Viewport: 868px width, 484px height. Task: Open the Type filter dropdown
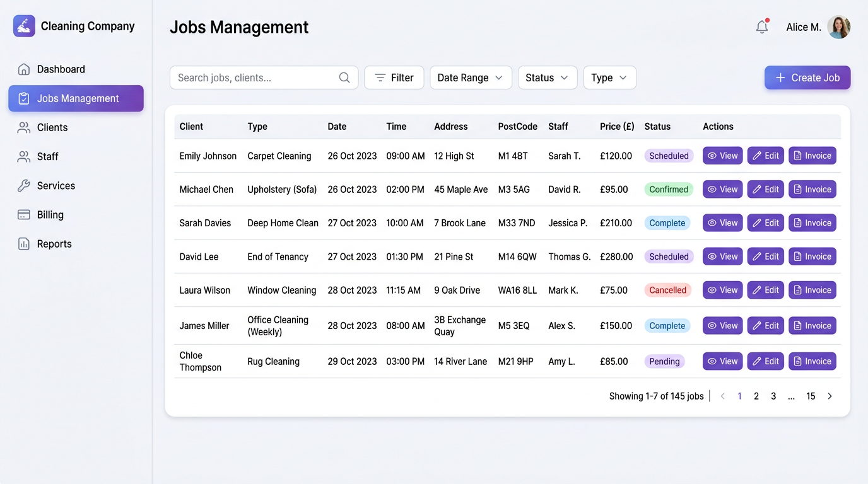609,77
